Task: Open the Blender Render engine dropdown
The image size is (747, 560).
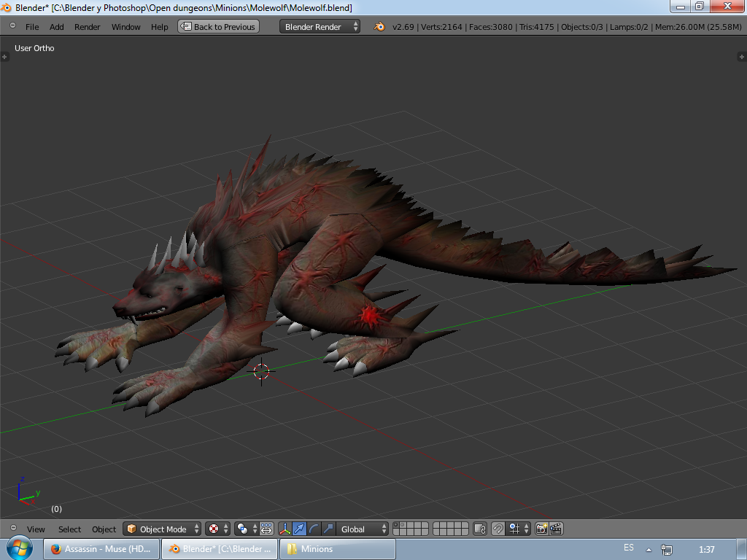Action: click(320, 27)
